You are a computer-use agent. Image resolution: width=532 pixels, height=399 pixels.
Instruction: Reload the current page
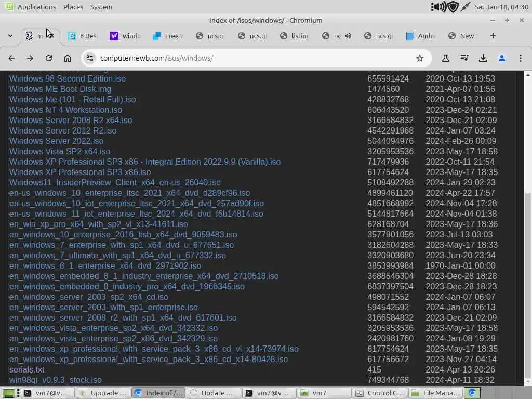click(49, 58)
